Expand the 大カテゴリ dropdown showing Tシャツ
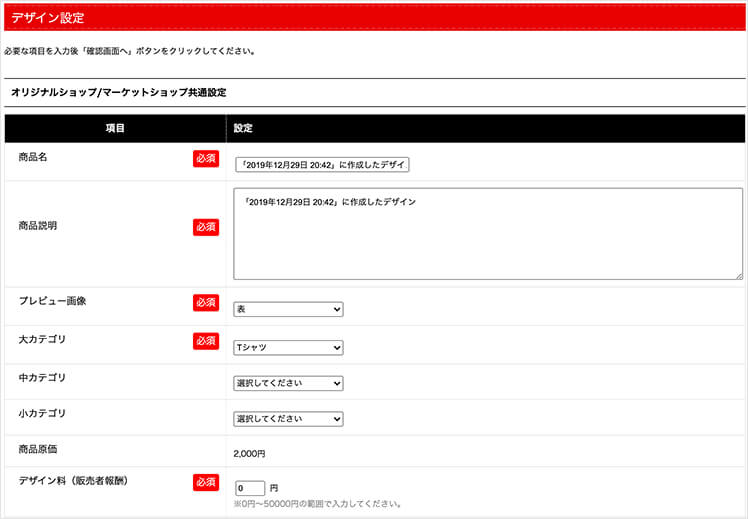The width and height of the screenshot is (748, 519). (x=288, y=348)
